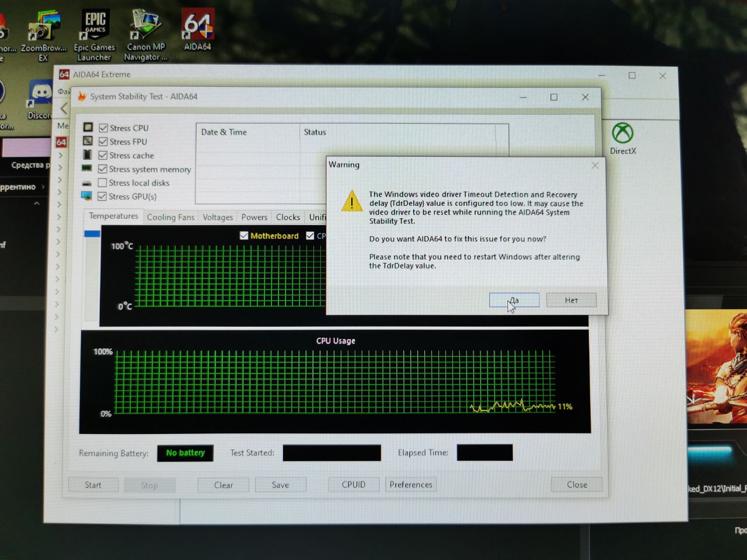Enable Stress local disks checkbox
Viewport: 747px width, 560px height.
[102, 183]
